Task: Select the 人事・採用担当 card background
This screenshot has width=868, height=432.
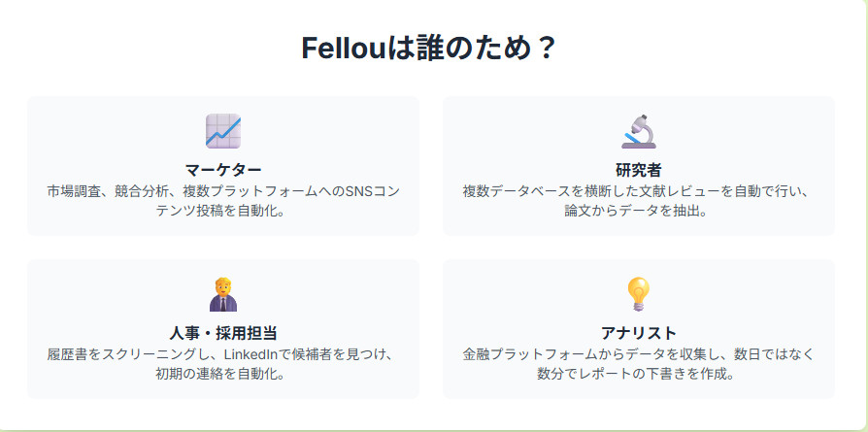Action: 78,291
